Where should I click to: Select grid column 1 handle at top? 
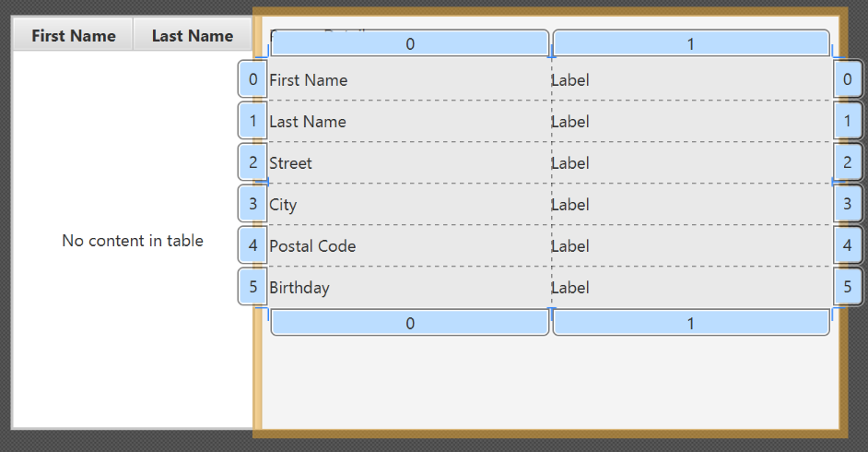click(691, 43)
